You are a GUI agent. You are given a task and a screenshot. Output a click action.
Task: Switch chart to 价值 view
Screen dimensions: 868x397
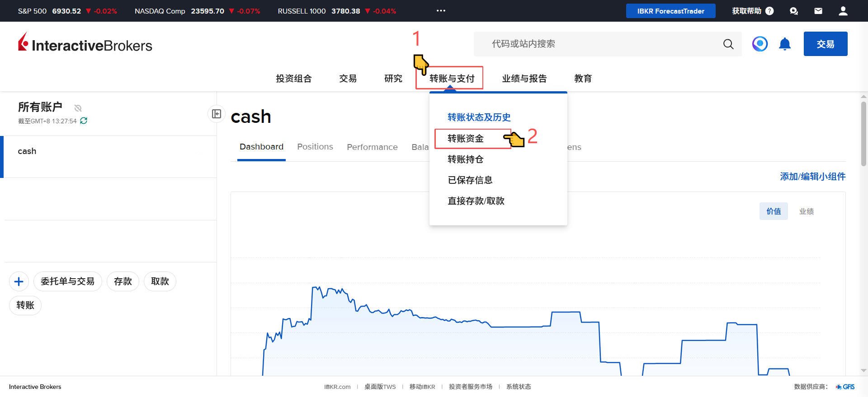(x=773, y=211)
